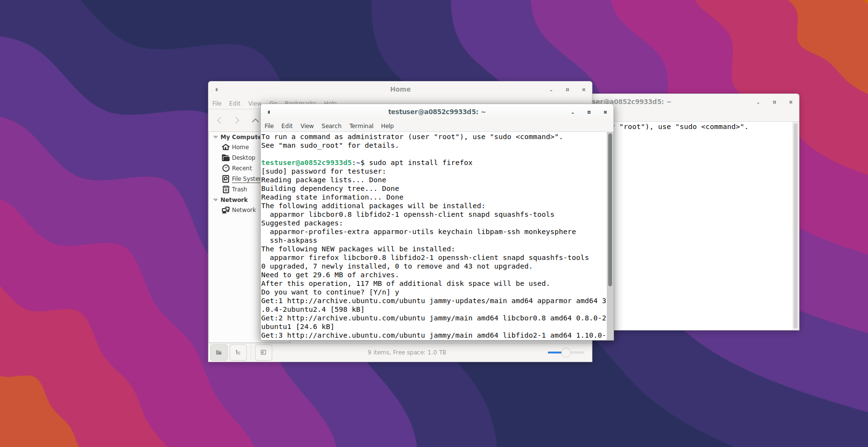This screenshot has width=868, height=447.
Task: Open the terminal File menu
Action: pyautogui.click(x=269, y=126)
